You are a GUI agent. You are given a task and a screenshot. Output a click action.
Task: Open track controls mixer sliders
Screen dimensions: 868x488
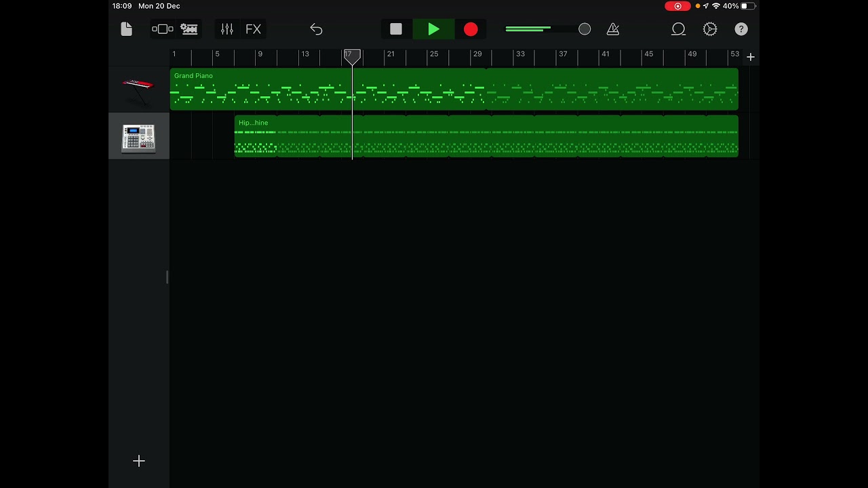[x=227, y=29]
